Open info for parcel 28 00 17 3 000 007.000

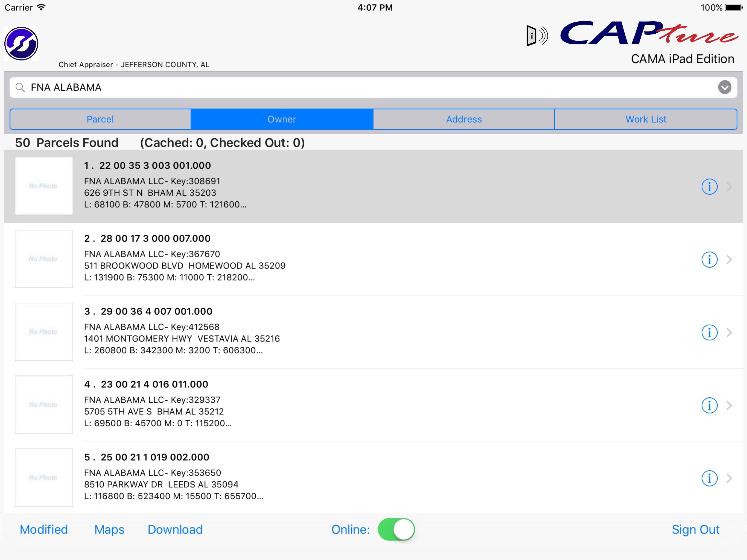709,259
